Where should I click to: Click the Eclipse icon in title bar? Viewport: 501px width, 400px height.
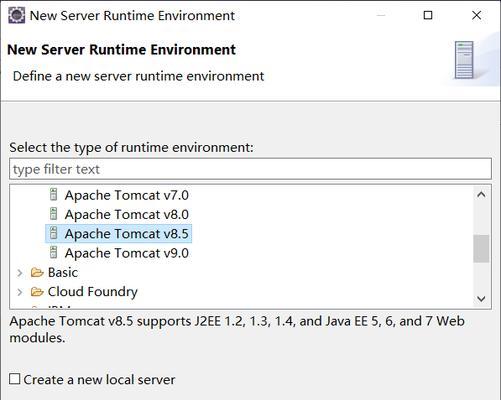coord(16,15)
